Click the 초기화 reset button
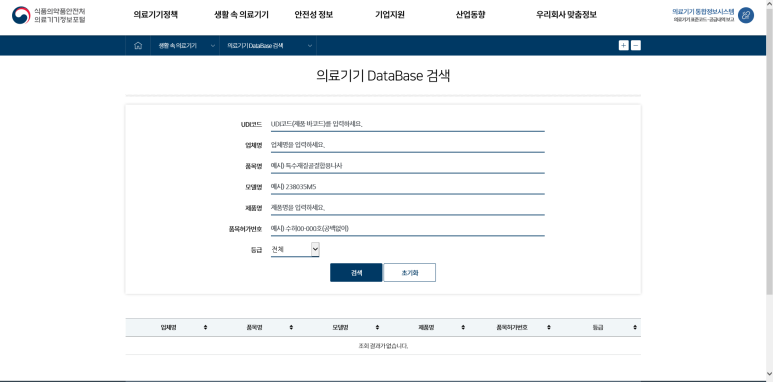This screenshot has height=382, width=773. [x=410, y=273]
